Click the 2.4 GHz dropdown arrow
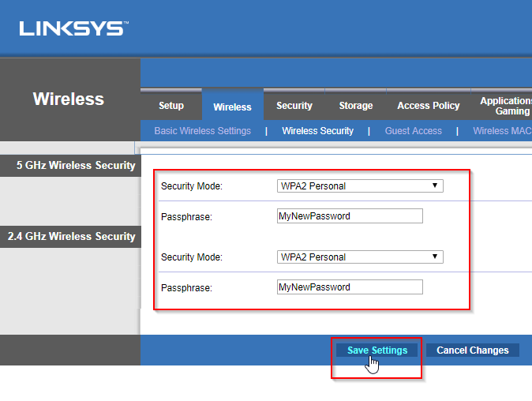Viewport: 532px width, 401px height. click(x=435, y=257)
